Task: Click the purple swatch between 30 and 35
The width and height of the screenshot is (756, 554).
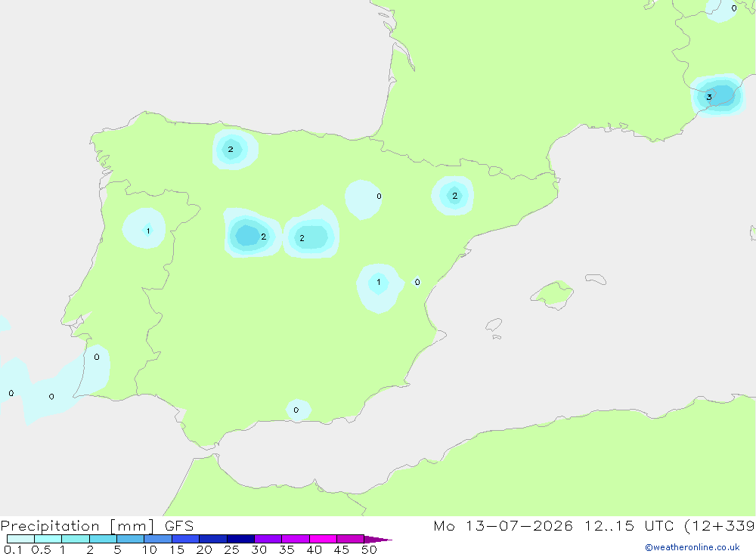Action: point(268,539)
